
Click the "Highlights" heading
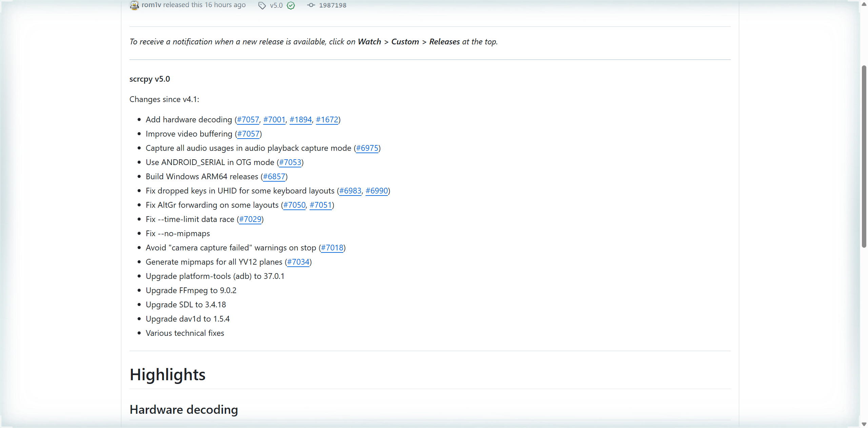click(167, 374)
